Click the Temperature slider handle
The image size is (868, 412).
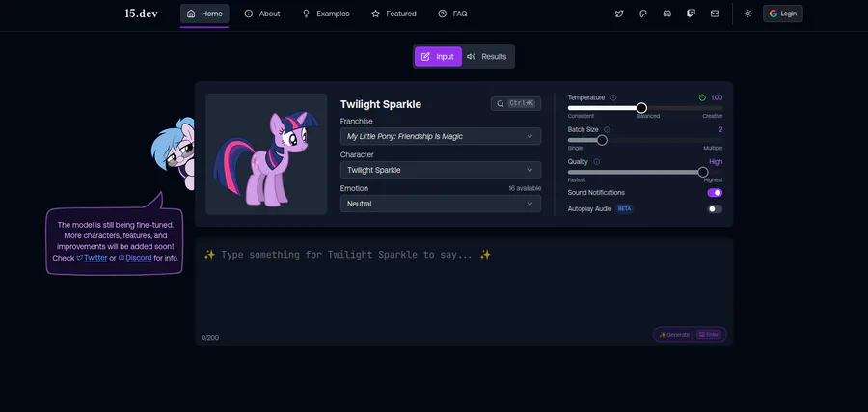(x=641, y=108)
